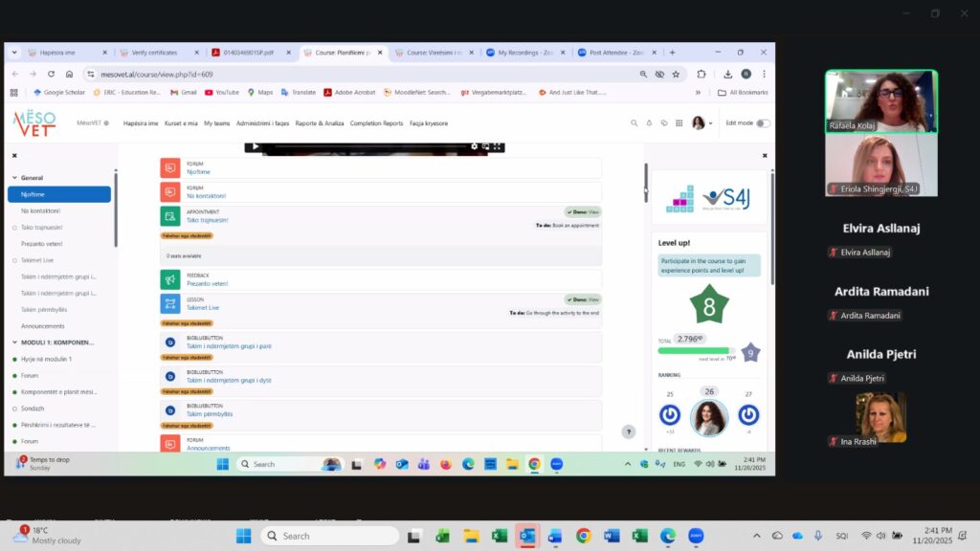The image size is (980, 551).
Task: Bookmark page with the star icon
Action: [x=676, y=74]
